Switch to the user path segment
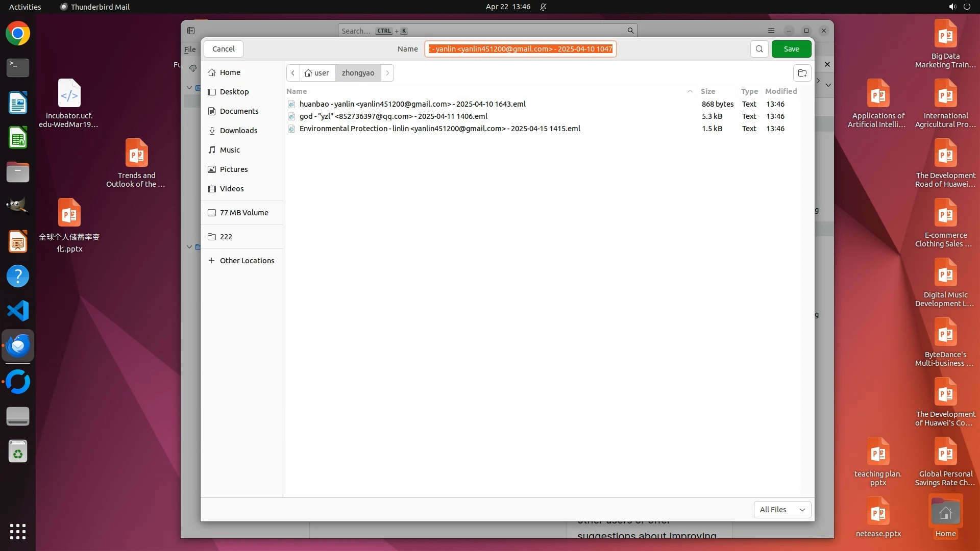 point(317,73)
